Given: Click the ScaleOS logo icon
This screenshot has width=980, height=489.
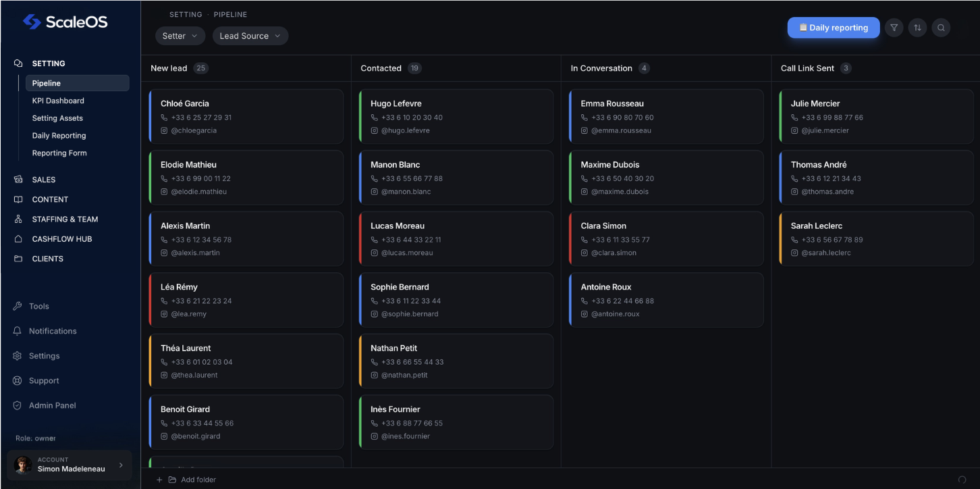Looking at the screenshot, I should [x=32, y=22].
